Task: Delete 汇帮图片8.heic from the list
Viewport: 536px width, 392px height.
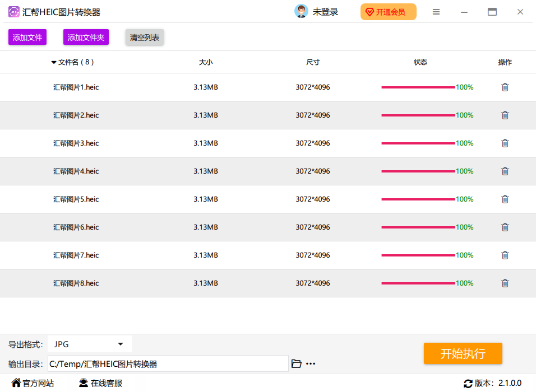Action: [505, 283]
